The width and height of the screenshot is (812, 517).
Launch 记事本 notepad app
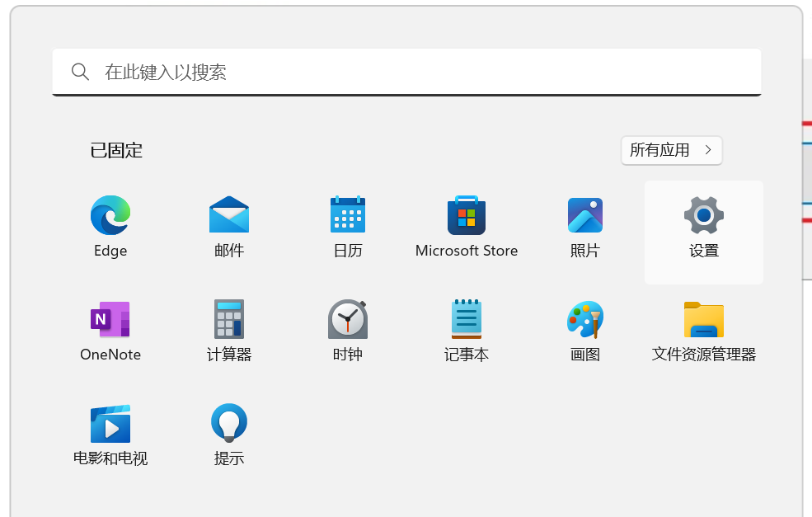467,318
